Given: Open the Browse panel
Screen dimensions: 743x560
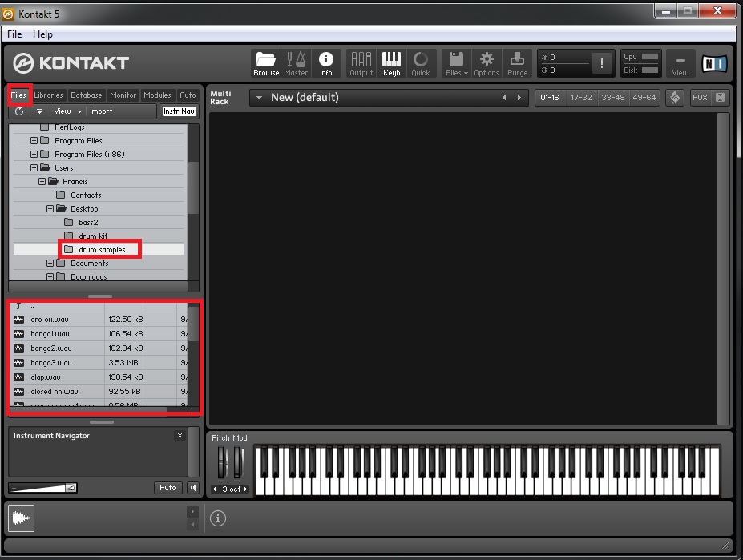Looking at the screenshot, I should [265, 64].
